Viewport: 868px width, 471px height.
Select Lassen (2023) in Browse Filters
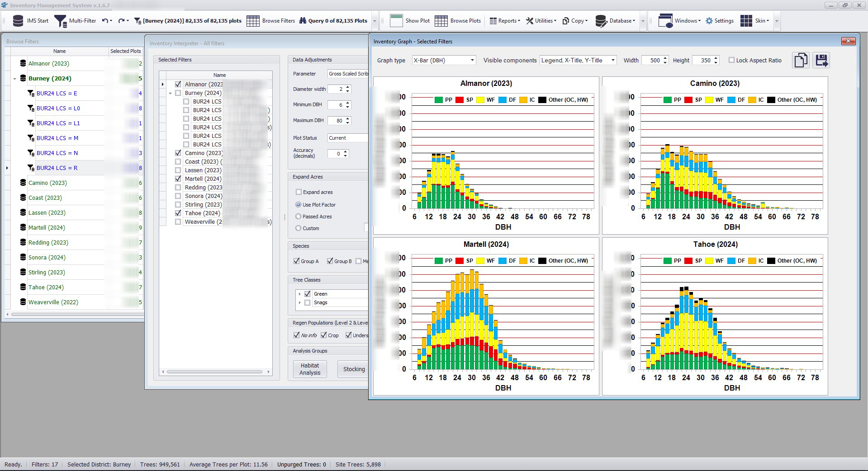click(x=47, y=212)
